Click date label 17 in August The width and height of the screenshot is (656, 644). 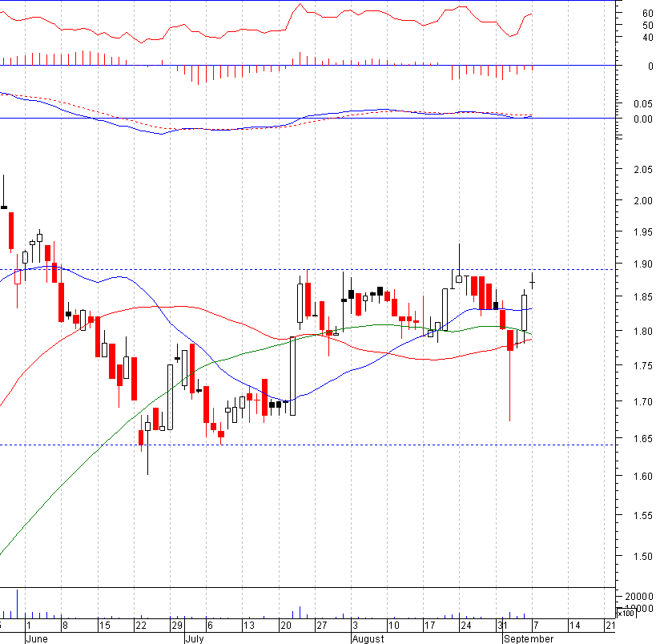click(429, 626)
